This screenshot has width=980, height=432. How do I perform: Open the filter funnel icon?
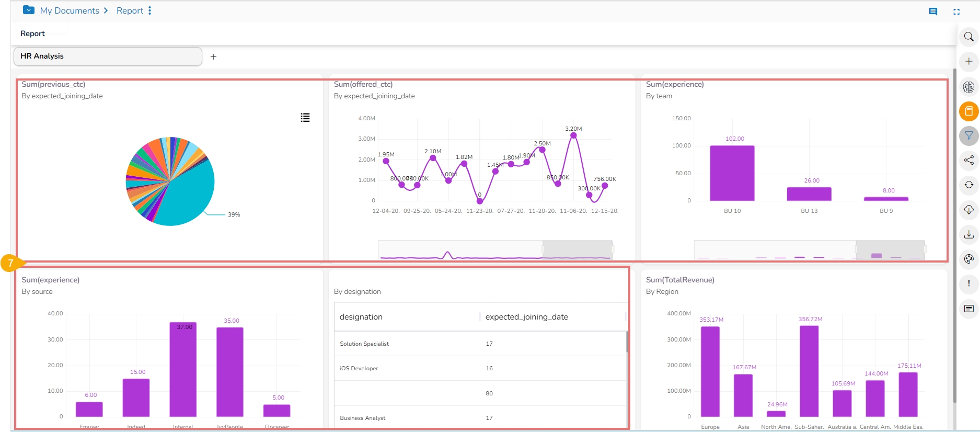pos(969,136)
